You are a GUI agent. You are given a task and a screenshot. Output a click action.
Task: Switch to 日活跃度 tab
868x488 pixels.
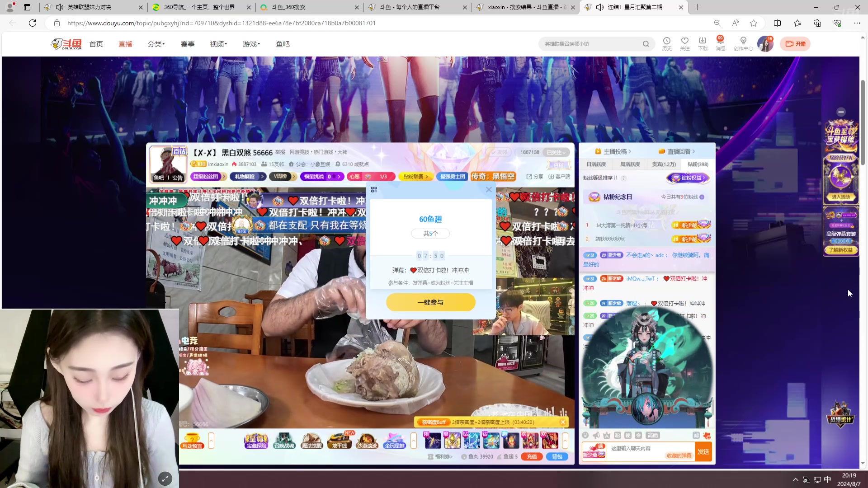[x=596, y=164]
